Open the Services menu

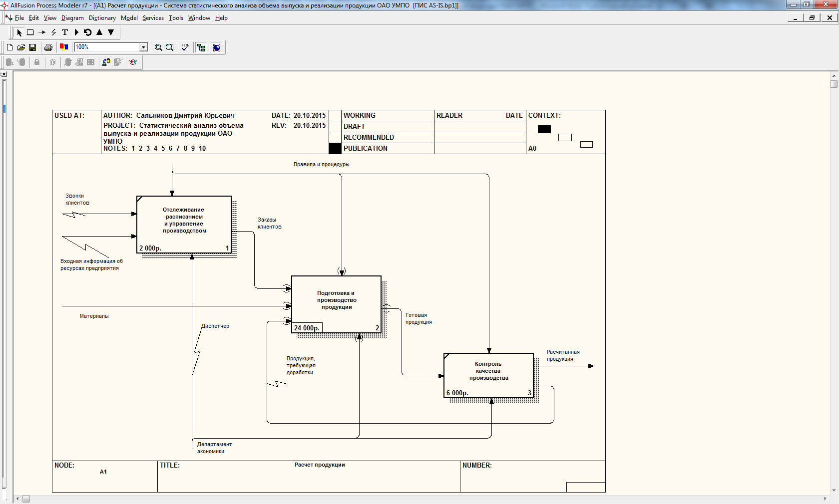click(153, 18)
